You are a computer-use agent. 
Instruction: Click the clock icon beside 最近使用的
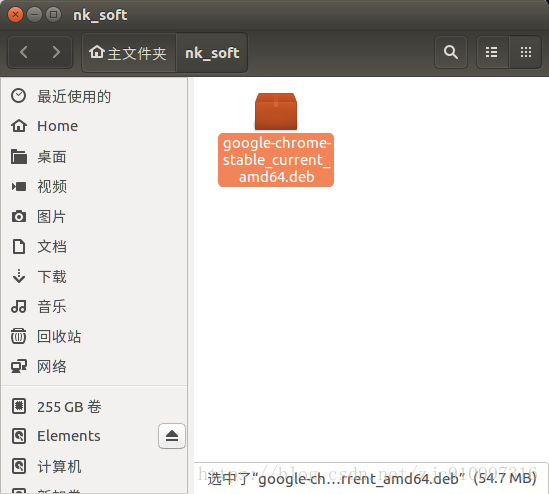[x=19, y=96]
